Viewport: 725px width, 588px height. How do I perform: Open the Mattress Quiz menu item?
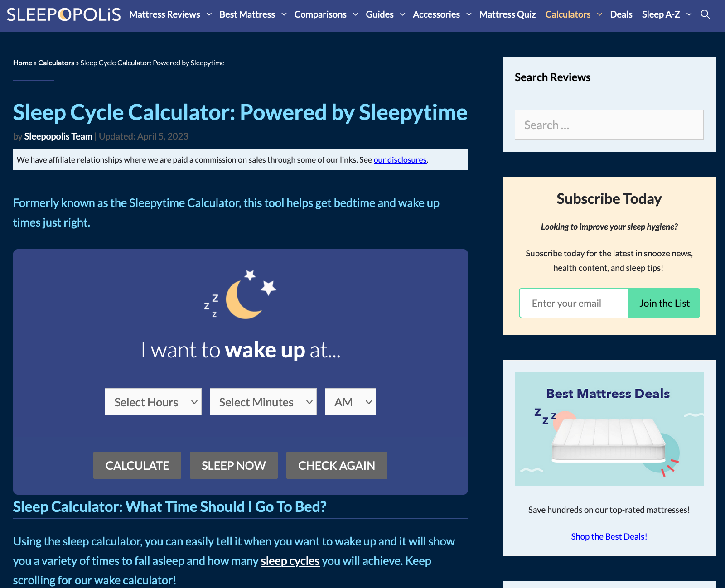(x=507, y=14)
